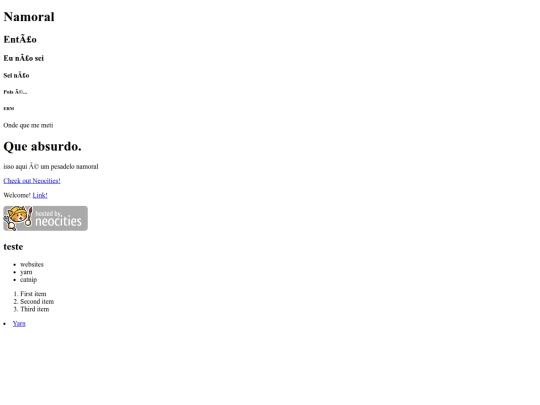540x405 pixels.
Task: Follow the 'Link!' hyperlink after Welcome
Action: pos(40,195)
